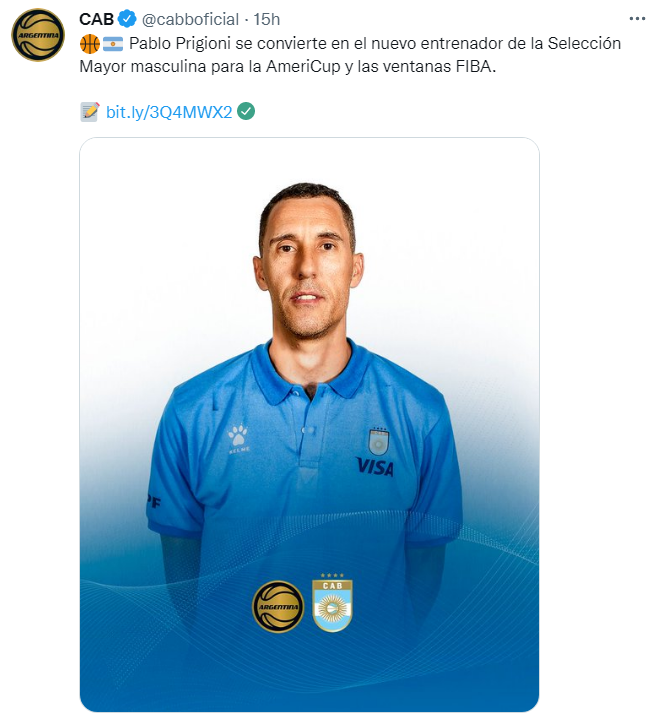The width and height of the screenshot is (657, 717).
Task: Click the CAB account display name
Action: [x=96, y=19]
